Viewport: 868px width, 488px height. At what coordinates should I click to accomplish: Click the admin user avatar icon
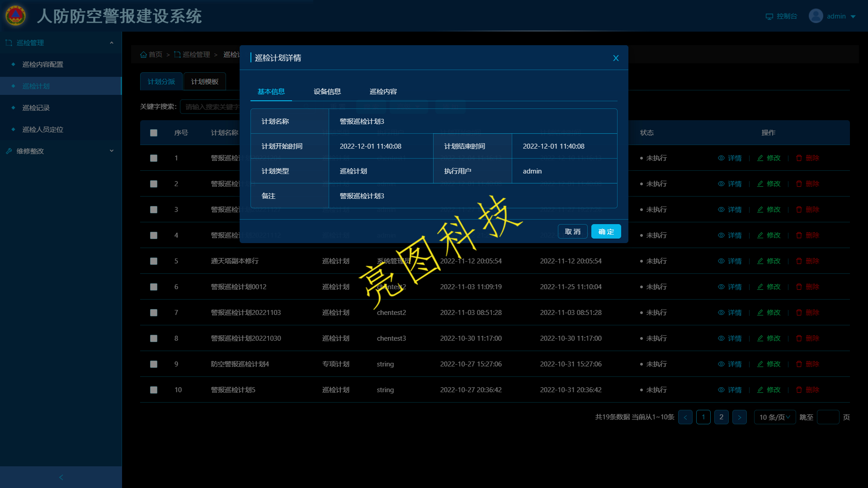(816, 16)
